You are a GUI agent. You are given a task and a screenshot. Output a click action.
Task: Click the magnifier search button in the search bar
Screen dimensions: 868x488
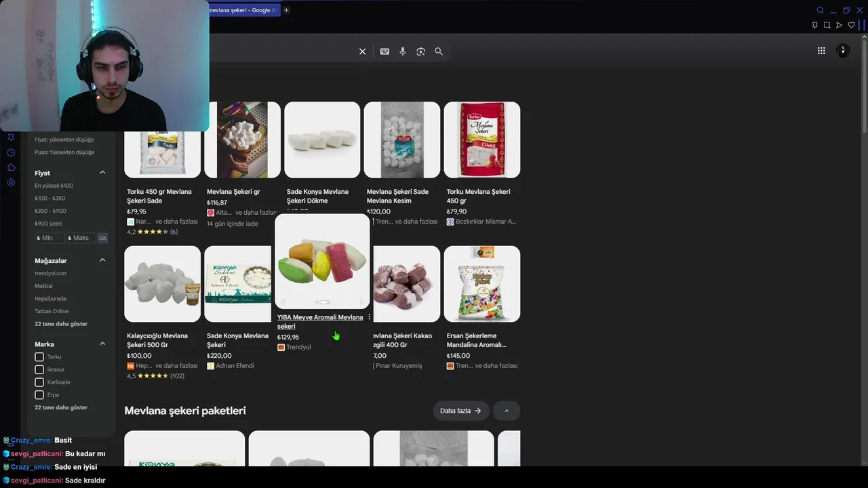pos(439,52)
